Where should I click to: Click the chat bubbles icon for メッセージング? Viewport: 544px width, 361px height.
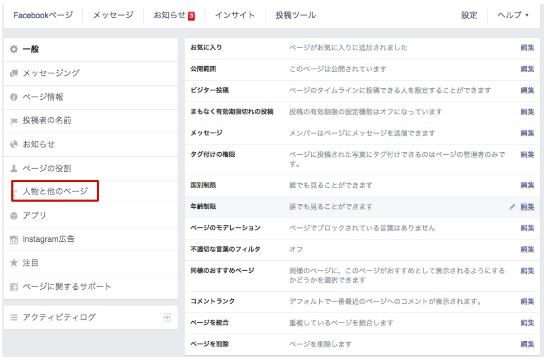14,73
